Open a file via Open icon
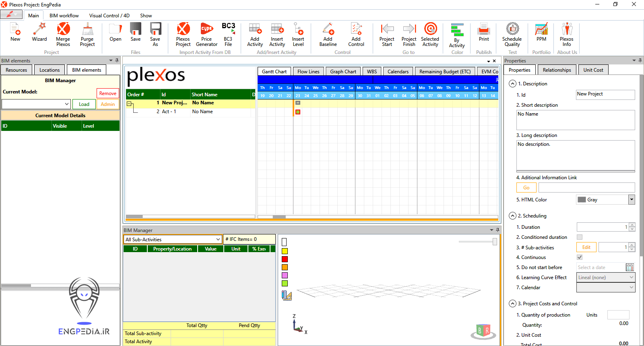 (116, 32)
